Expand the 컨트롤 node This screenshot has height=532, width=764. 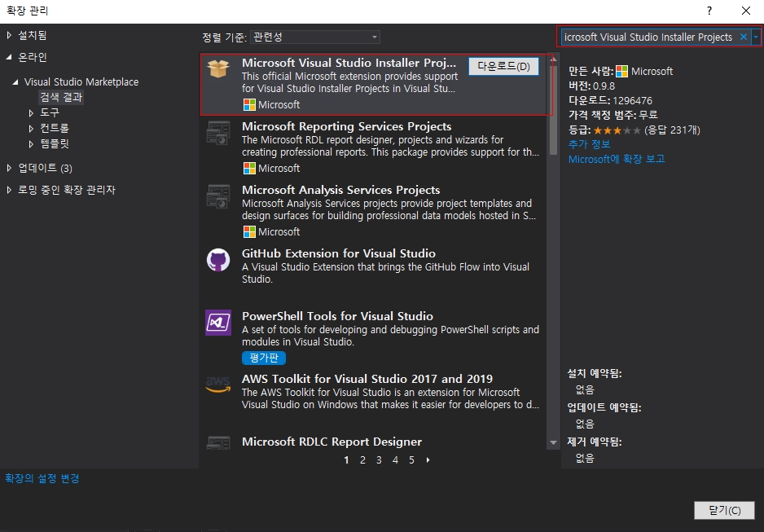click(31, 129)
